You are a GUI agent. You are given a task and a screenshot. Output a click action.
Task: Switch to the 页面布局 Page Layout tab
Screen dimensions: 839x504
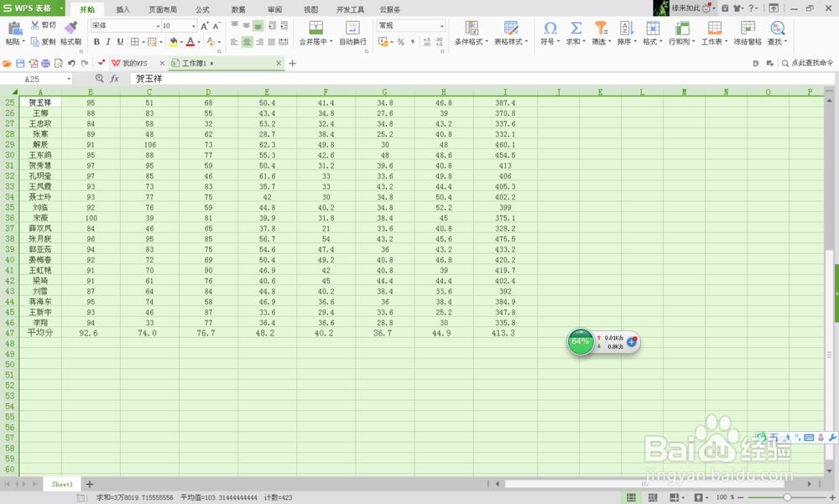pos(163,9)
